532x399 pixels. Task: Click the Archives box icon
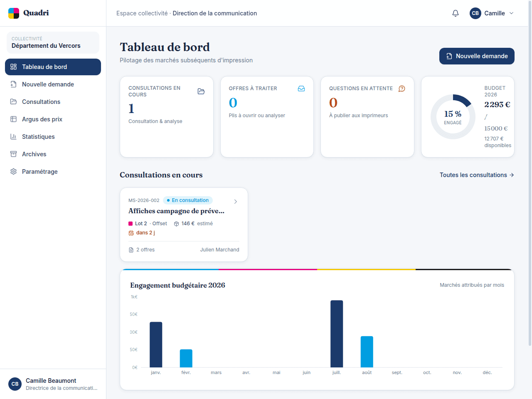pyautogui.click(x=14, y=154)
